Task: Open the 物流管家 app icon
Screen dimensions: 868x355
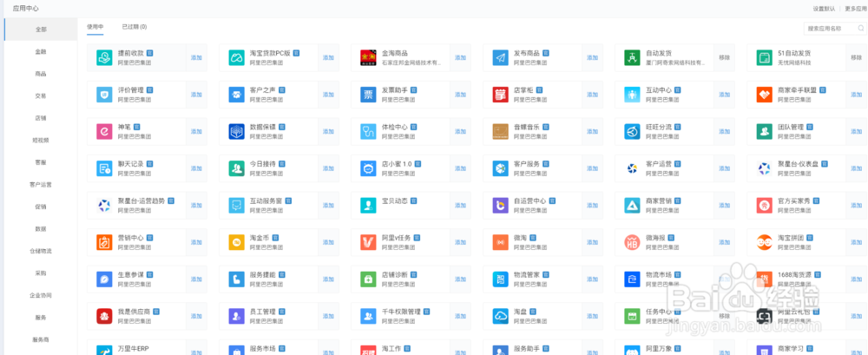Action: (x=501, y=279)
